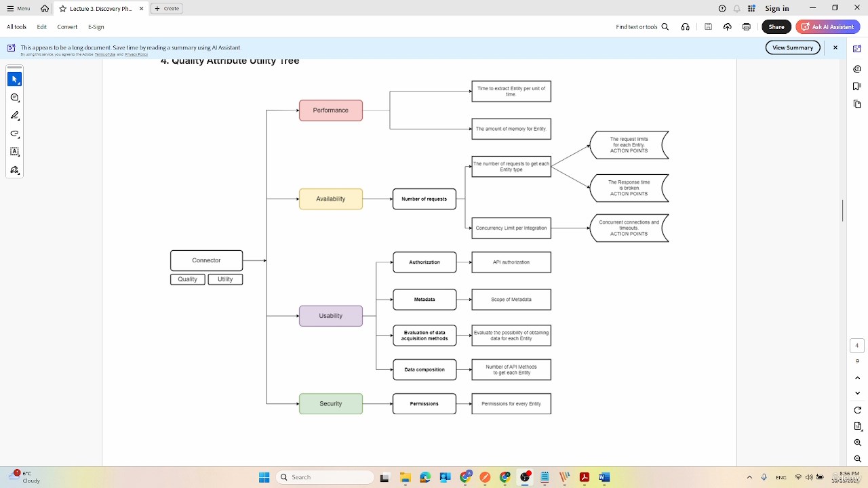
Task: Open the hamburger Menu
Action: click(18, 9)
